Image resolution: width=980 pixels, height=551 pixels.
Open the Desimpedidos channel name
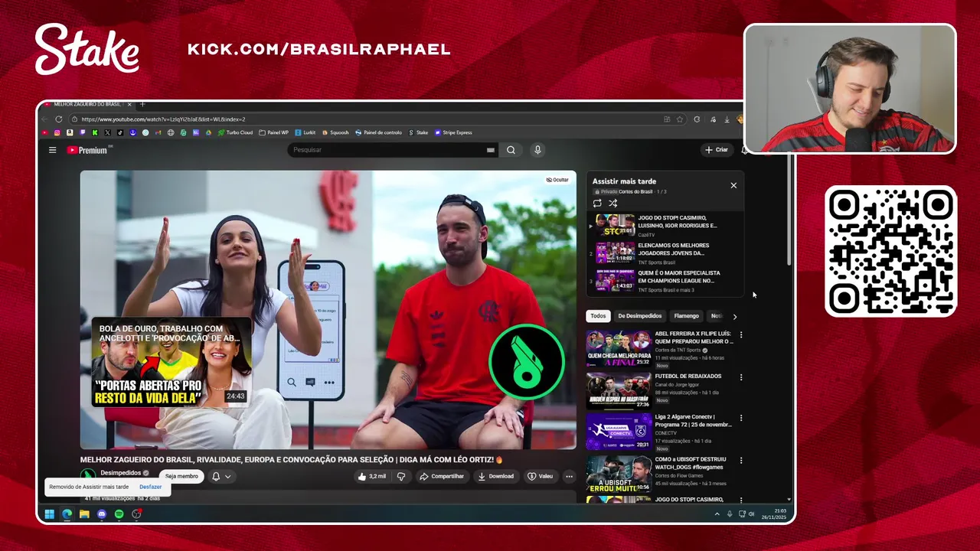(x=121, y=473)
